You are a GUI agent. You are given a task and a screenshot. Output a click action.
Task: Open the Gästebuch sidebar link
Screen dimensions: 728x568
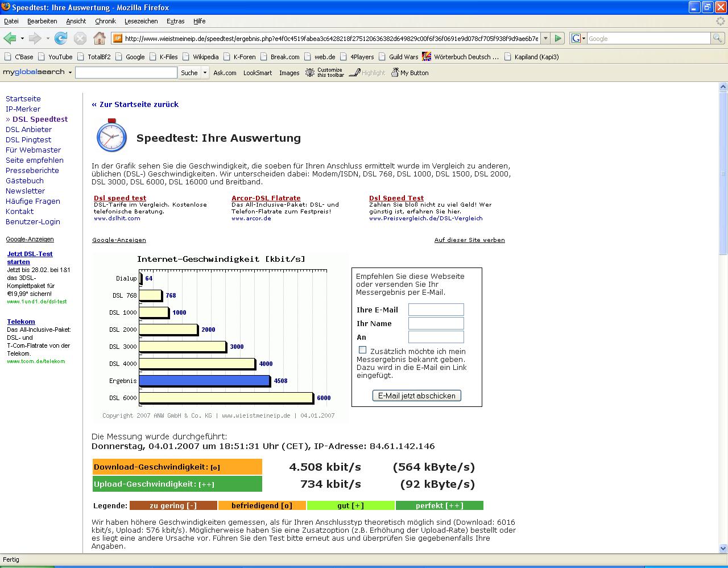click(24, 180)
